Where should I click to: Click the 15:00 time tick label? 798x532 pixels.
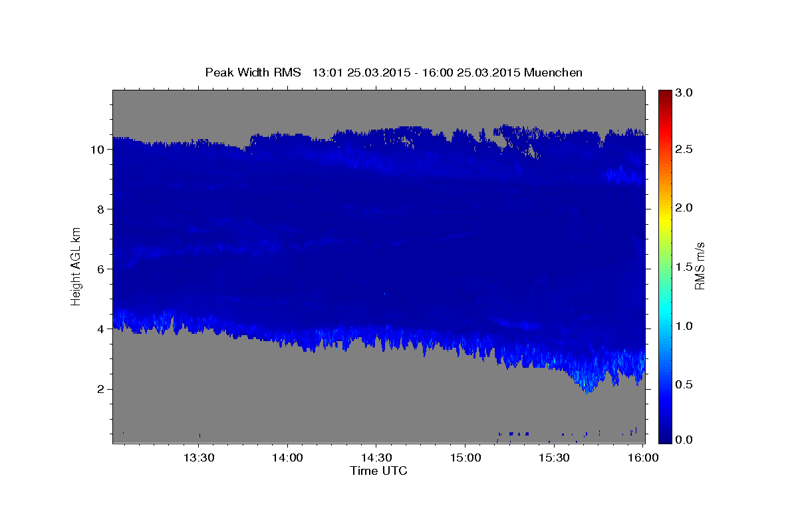(465, 458)
